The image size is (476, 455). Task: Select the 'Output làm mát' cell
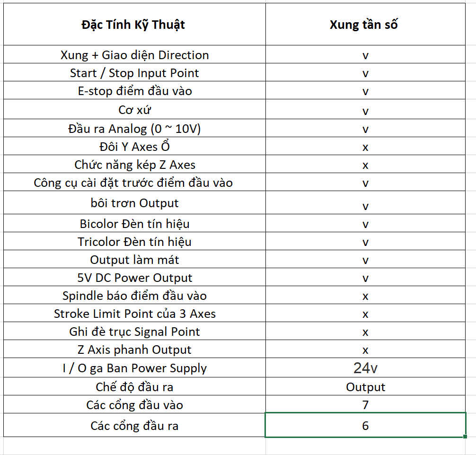click(x=134, y=260)
